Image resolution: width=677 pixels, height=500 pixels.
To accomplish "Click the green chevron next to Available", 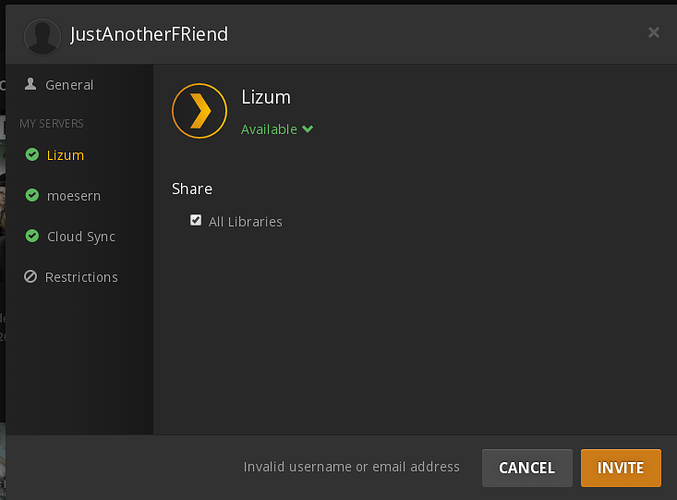I will coord(308,129).
